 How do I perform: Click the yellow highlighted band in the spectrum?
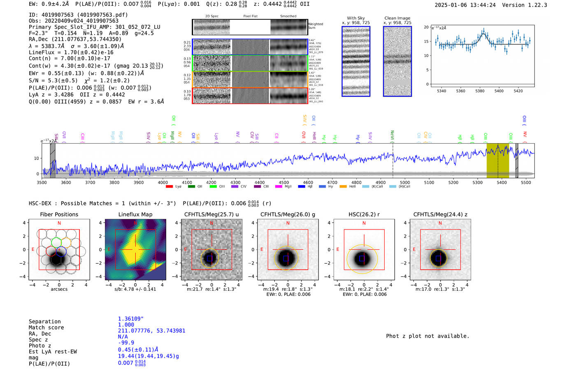point(498,160)
